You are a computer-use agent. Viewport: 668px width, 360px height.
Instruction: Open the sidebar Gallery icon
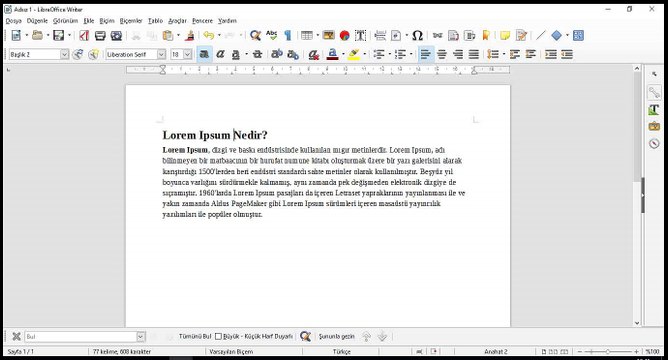click(654, 126)
